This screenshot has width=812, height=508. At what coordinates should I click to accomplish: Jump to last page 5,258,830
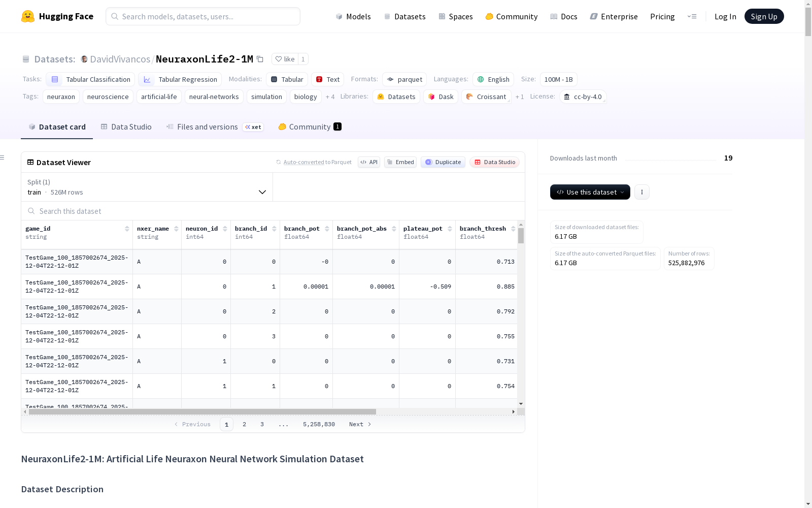tap(319, 424)
